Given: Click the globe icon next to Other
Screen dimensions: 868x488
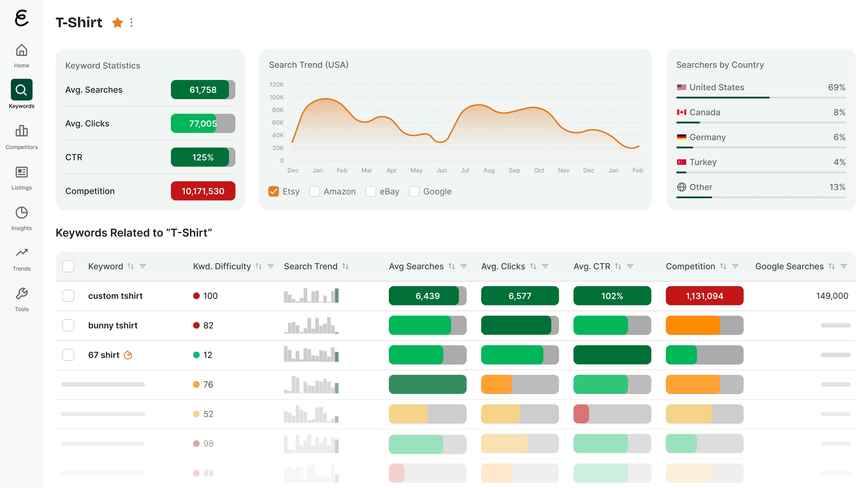Looking at the screenshot, I should (682, 187).
